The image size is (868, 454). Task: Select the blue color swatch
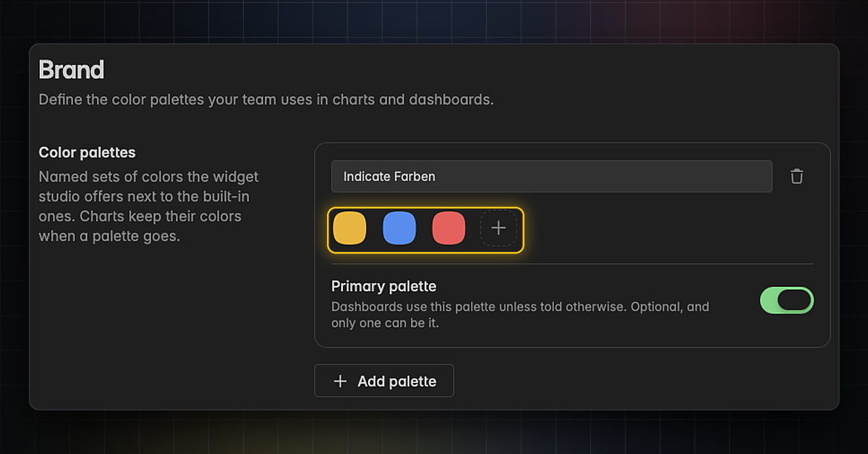(399, 228)
